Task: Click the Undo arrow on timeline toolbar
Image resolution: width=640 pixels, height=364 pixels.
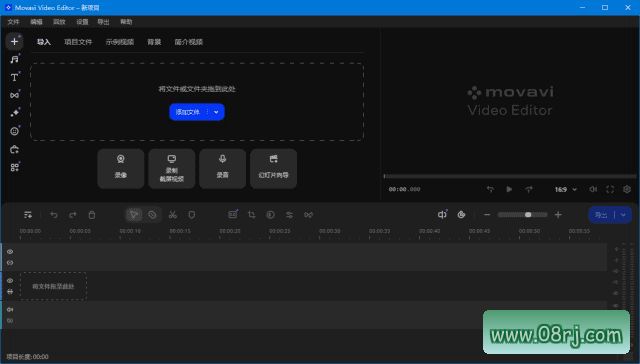Action: tap(53, 215)
